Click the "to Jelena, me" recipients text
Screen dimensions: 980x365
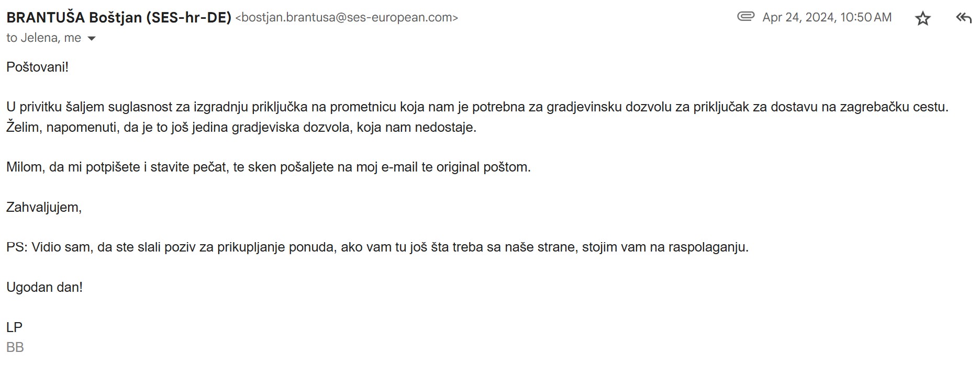click(44, 38)
